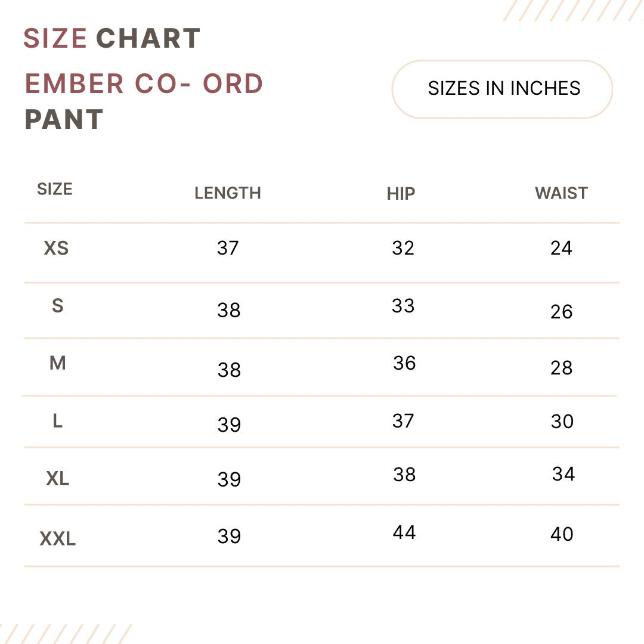
Task: Select the XS size row label
Action: pyautogui.click(x=56, y=248)
